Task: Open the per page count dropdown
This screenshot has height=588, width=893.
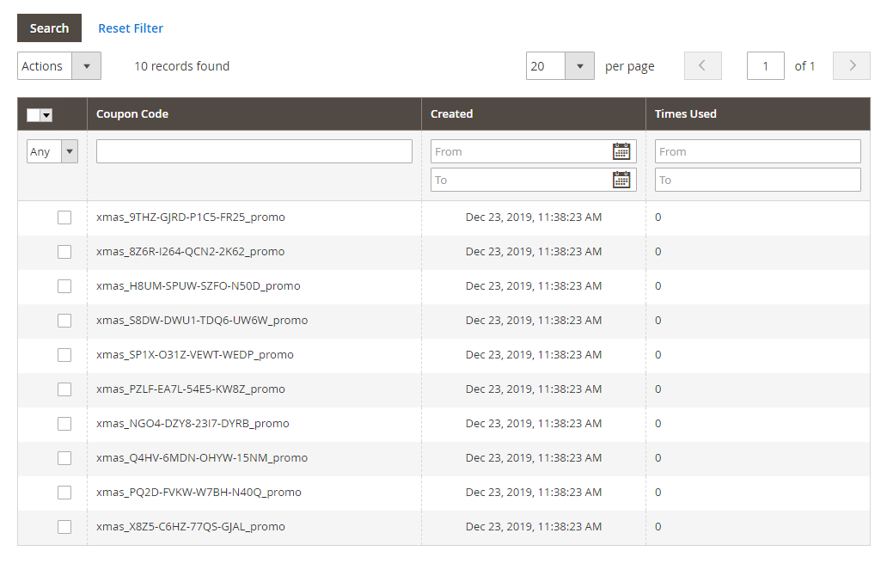Action: pyautogui.click(x=560, y=65)
